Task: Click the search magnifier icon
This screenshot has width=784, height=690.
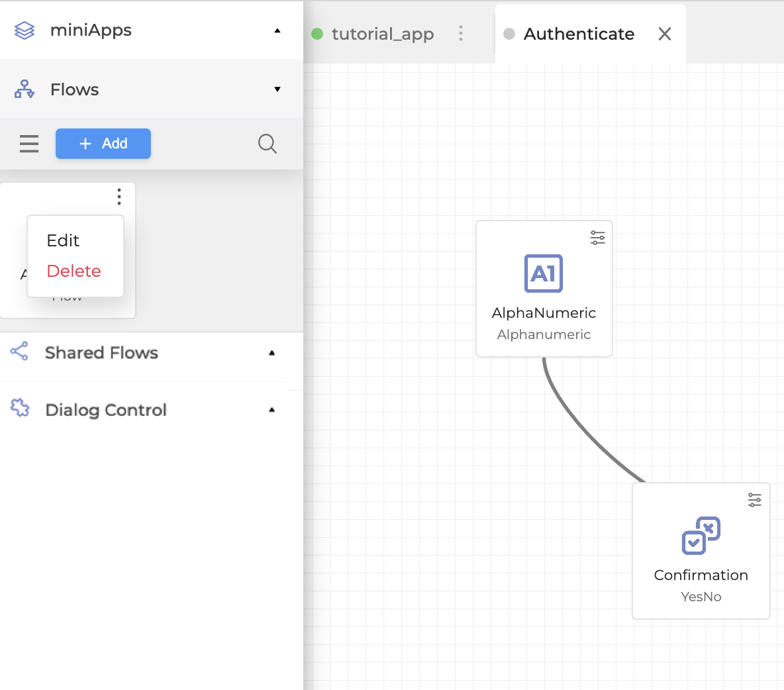Action: coord(267,144)
